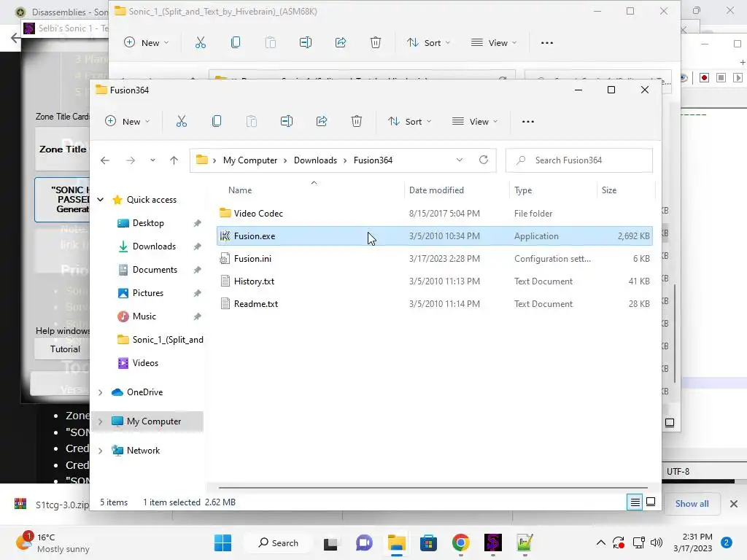Select Music in navigation pane
The width and height of the screenshot is (747, 560).
point(144,316)
